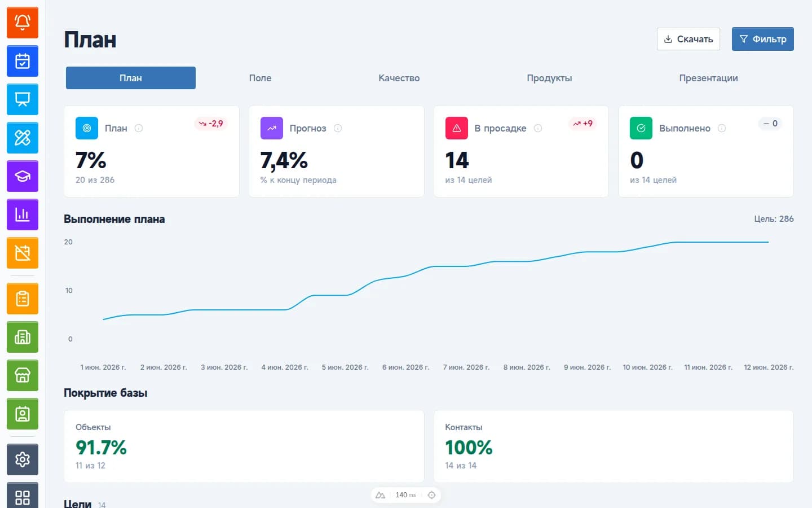Click the 7,4% forecast value
812x508 pixels.
284,160
